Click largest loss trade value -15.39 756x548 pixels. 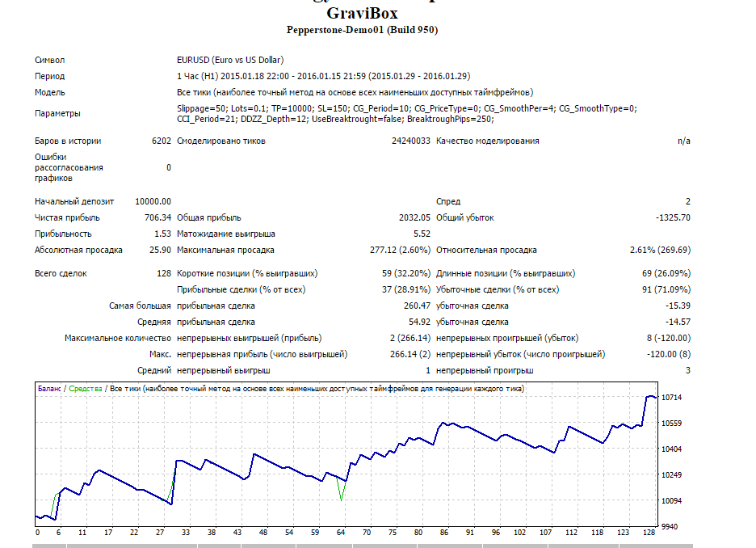tap(678, 306)
